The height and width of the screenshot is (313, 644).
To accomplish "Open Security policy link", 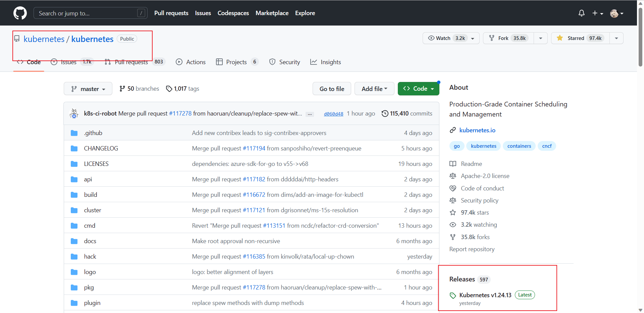I will pyautogui.click(x=474, y=200).
